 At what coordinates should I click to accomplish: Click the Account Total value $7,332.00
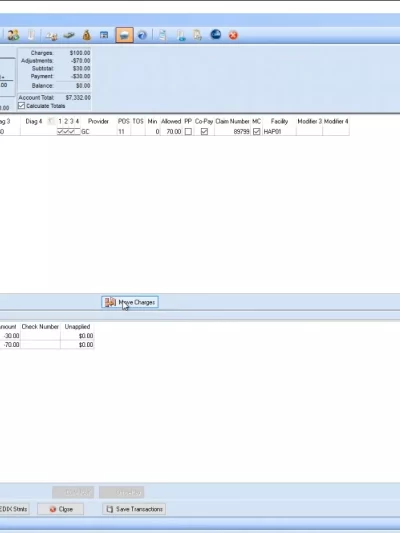(78, 98)
